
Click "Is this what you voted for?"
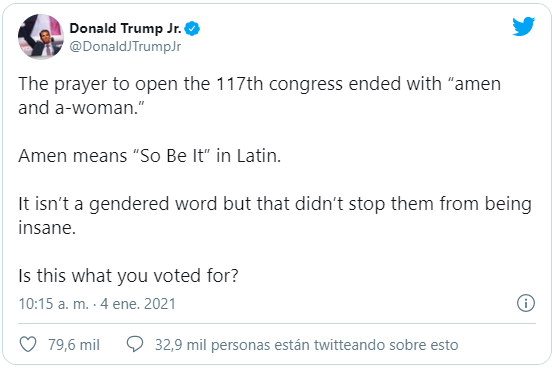pyautogui.click(x=128, y=275)
